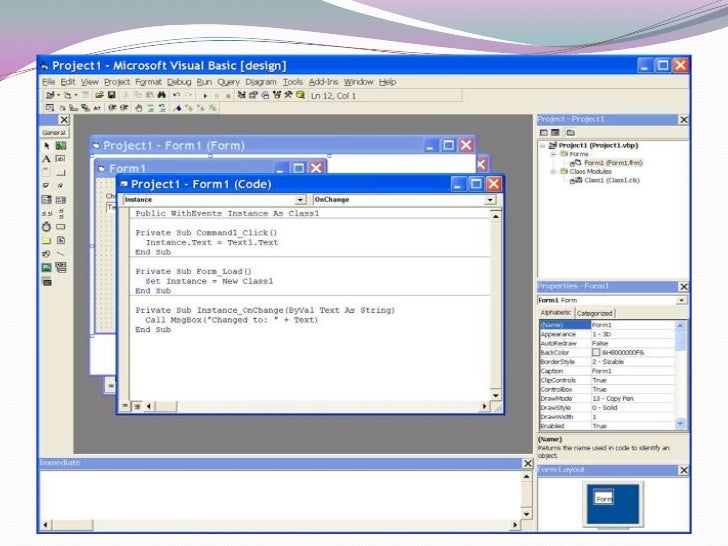This screenshot has width=728, height=546.
Task: Select the CommandButton tool in toolbox
Action: [61, 173]
